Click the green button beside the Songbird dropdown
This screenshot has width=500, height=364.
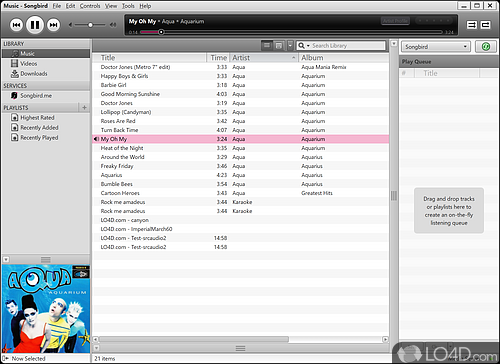tap(485, 47)
